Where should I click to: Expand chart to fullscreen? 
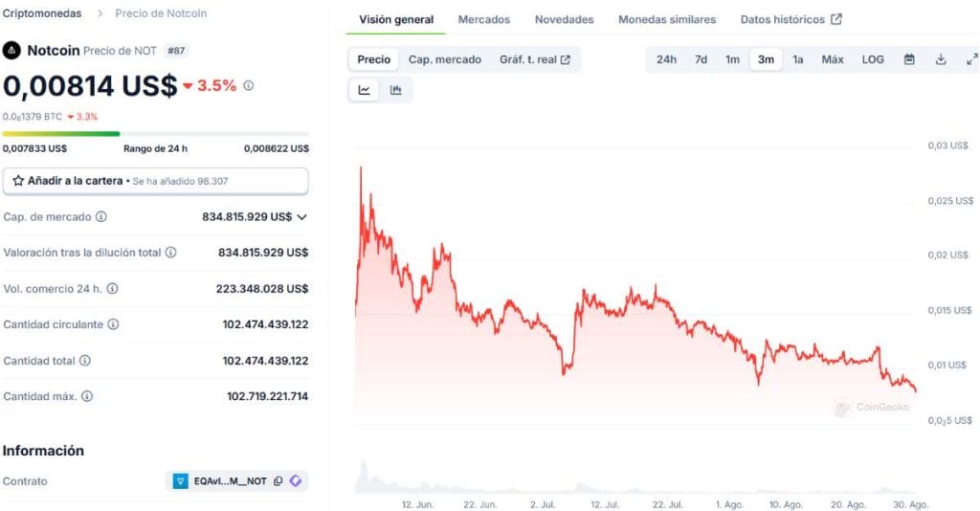(x=971, y=59)
